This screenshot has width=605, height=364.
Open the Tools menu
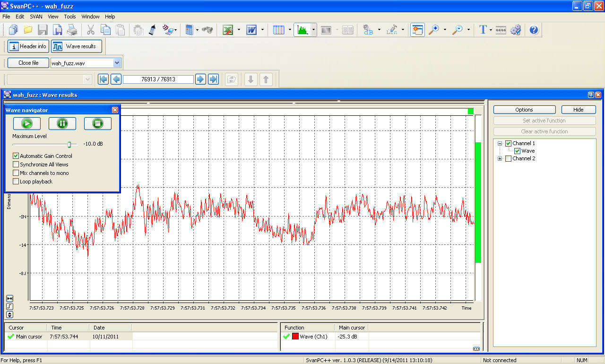click(x=70, y=17)
